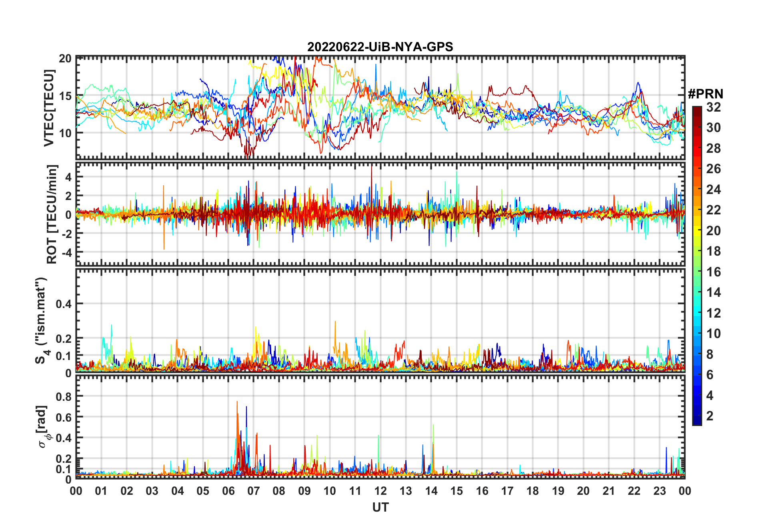Click colorbar tick label 10
Image resolution: width=761 pixels, height=532 pixels.
tap(713, 334)
